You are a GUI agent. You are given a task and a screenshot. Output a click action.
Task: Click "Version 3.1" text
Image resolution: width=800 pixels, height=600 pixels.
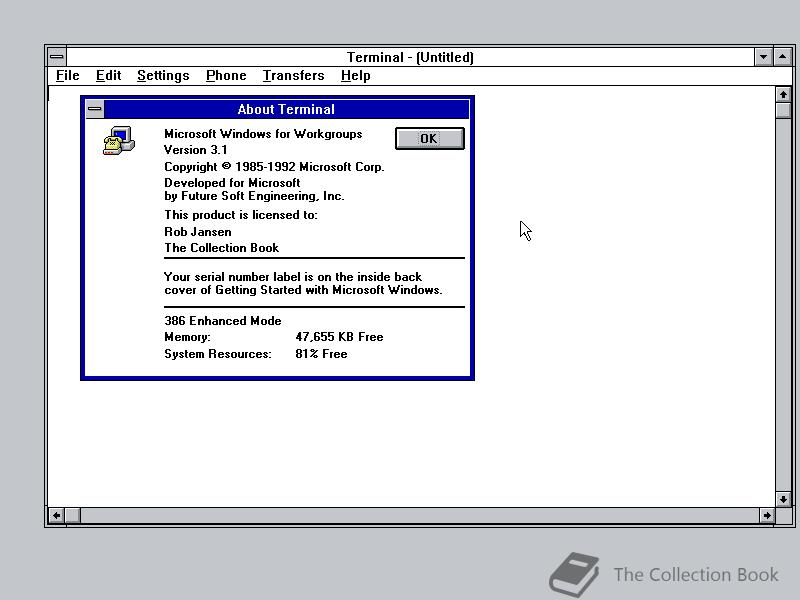pos(195,149)
